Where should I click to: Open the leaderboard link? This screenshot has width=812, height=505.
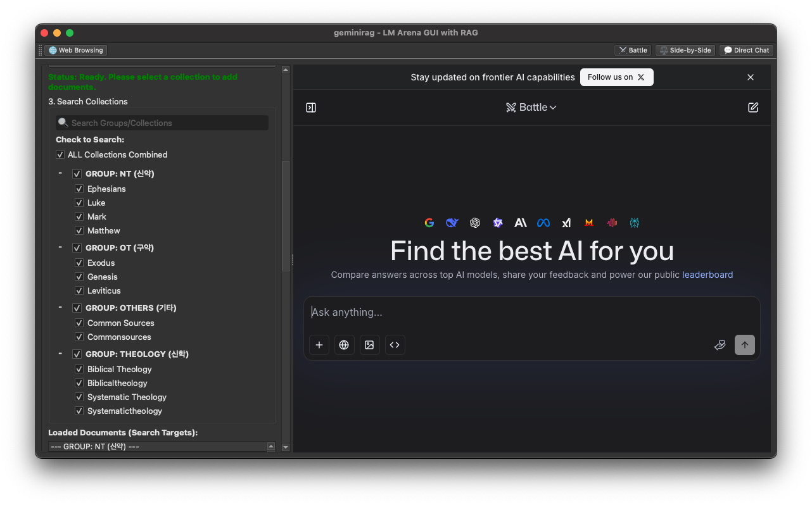coord(707,275)
